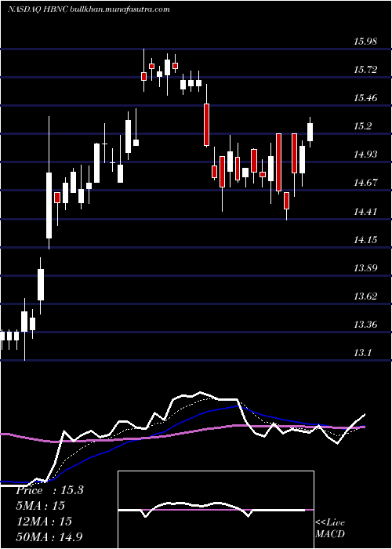Click the 13.62 price axis label
392x549 pixels.
click(365, 296)
